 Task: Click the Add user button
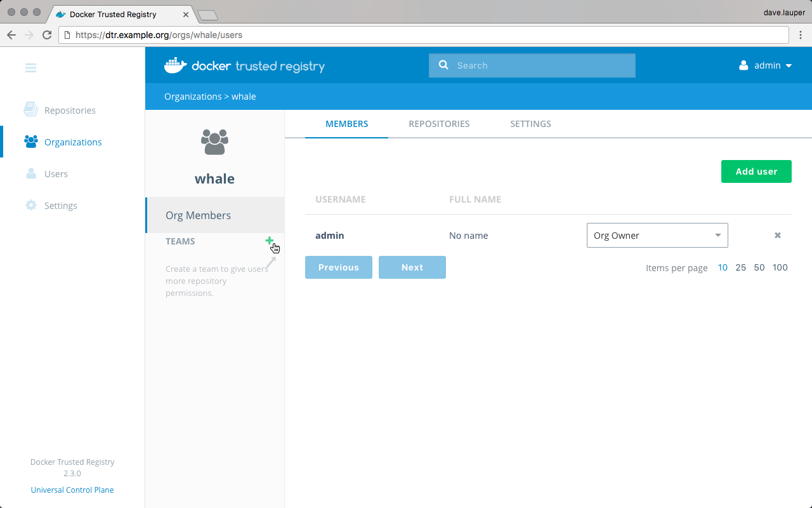coord(756,171)
